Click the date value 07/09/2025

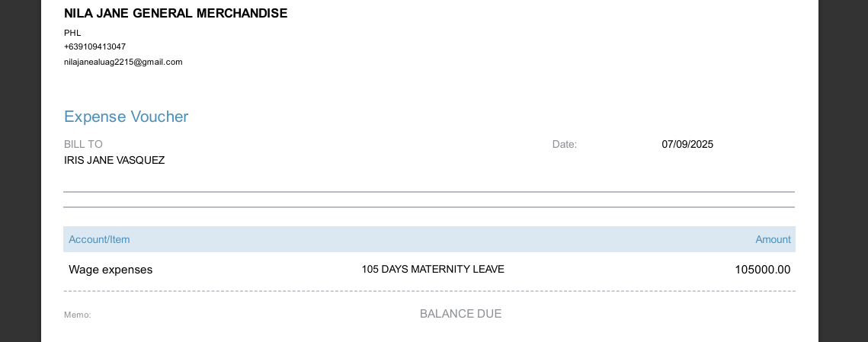(687, 144)
